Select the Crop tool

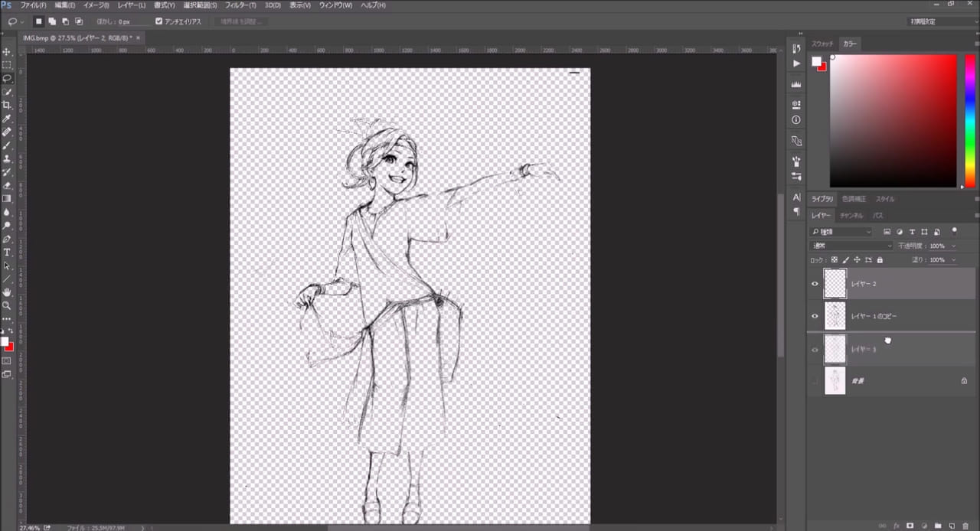coord(7,105)
